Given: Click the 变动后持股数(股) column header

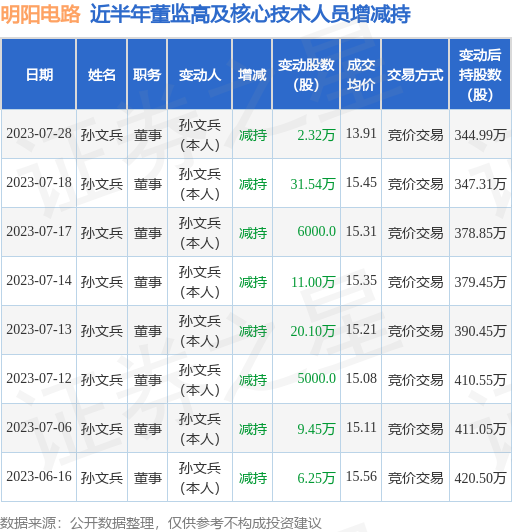Looking at the screenshot, I should pyautogui.click(x=480, y=74).
